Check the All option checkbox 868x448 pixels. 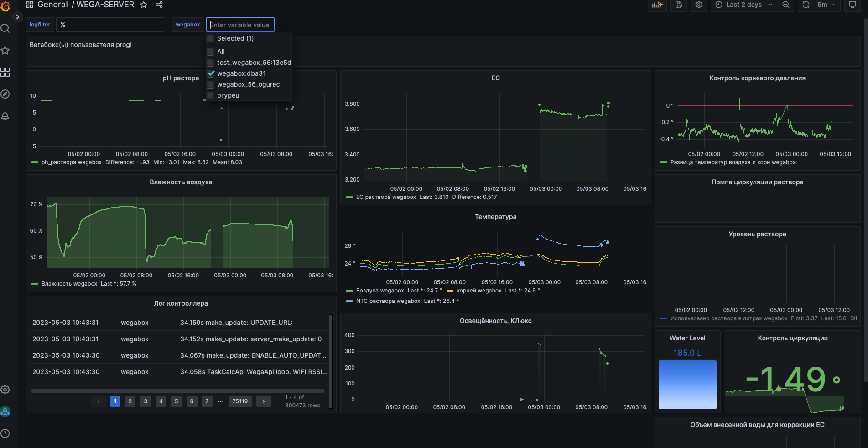(x=211, y=52)
